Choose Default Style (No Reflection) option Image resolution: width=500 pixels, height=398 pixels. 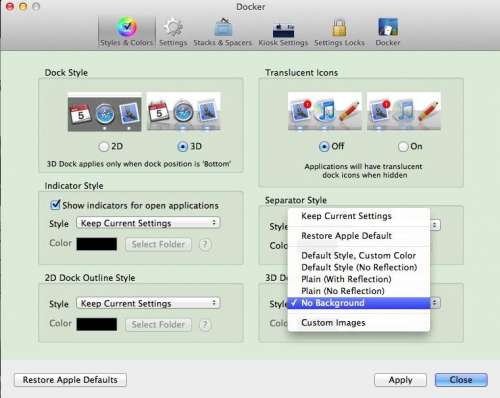359,267
